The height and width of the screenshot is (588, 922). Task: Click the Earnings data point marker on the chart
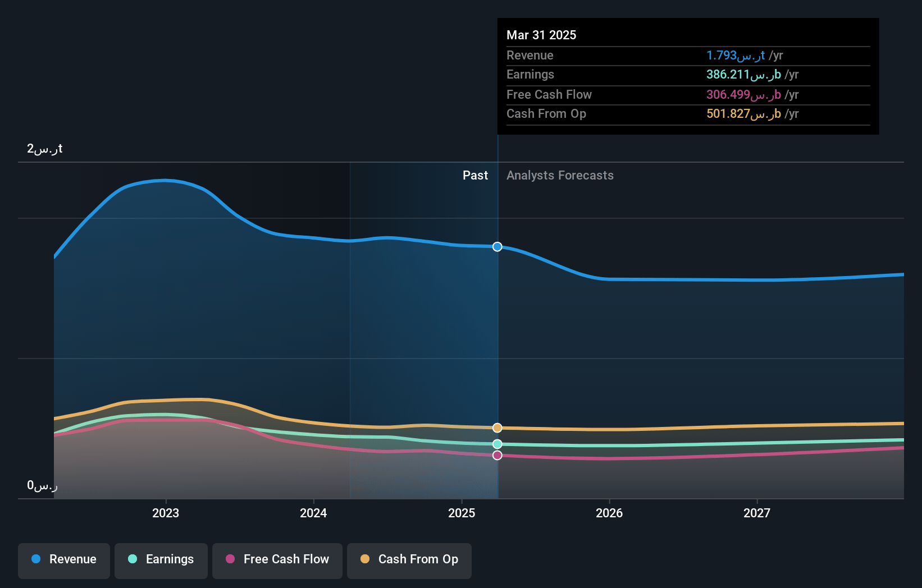(x=497, y=444)
